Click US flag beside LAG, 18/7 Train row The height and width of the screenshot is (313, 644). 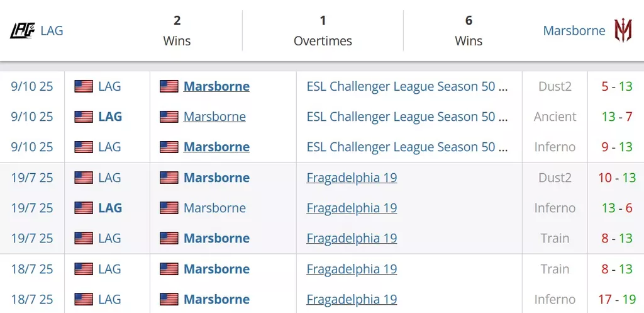click(x=84, y=269)
